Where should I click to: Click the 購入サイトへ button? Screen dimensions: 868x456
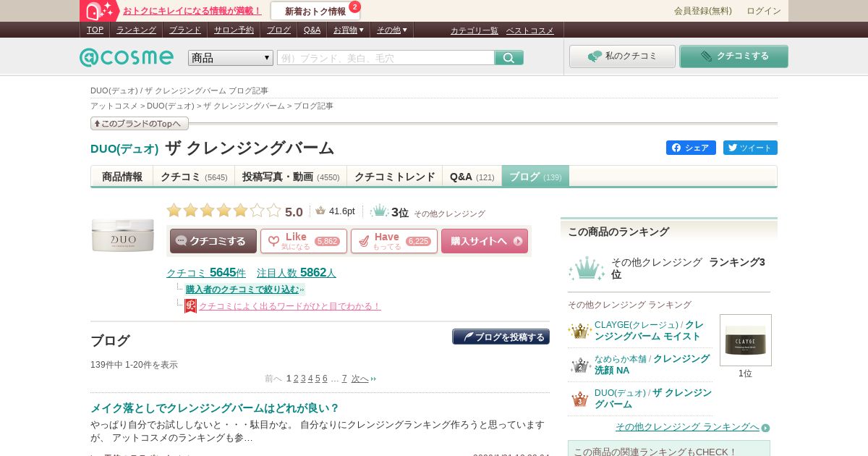coord(485,241)
